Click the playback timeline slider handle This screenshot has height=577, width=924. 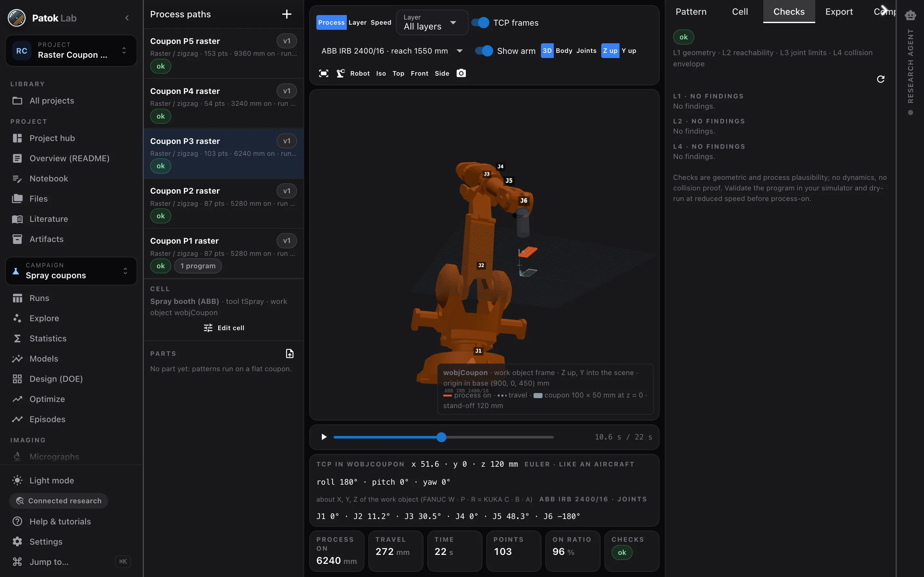click(x=441, y=437)
